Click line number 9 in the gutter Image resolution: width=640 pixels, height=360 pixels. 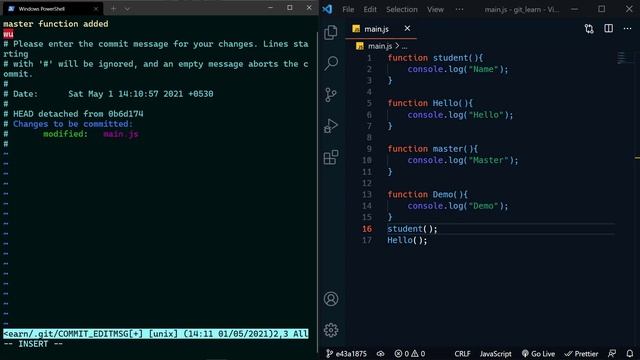pos(369,149)
